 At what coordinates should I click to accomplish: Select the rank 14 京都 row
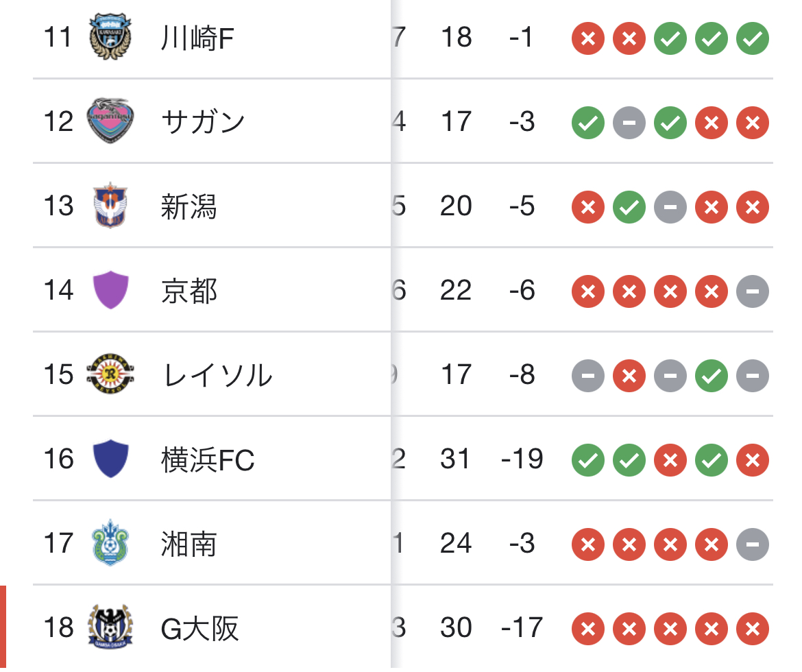pos(403,289)
